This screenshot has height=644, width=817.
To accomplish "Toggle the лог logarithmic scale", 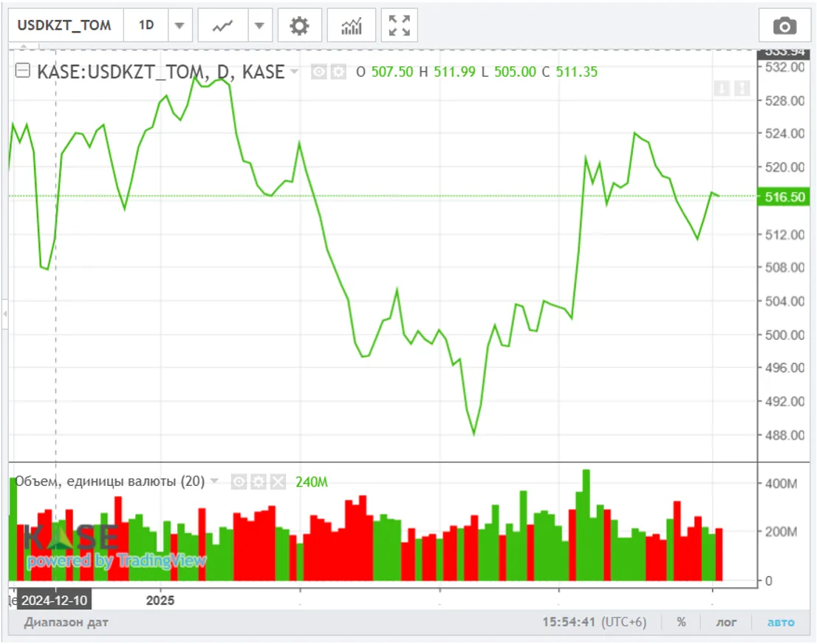I will pyautogui.click(x=725, y=622).
